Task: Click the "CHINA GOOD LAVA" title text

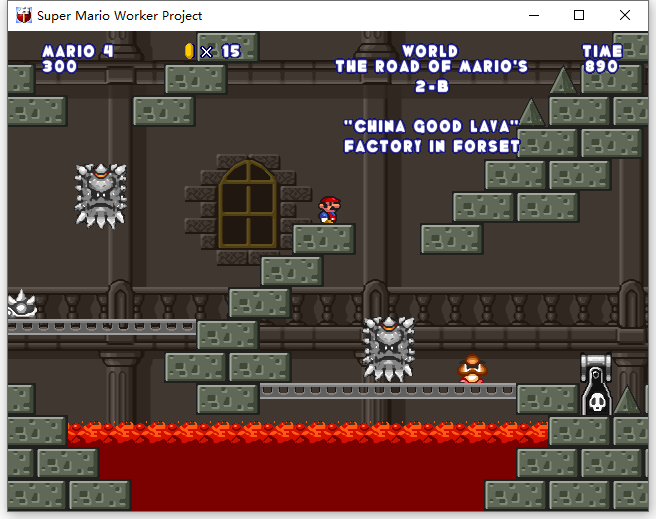Action: pyautogui.click(x=431, y=126)
